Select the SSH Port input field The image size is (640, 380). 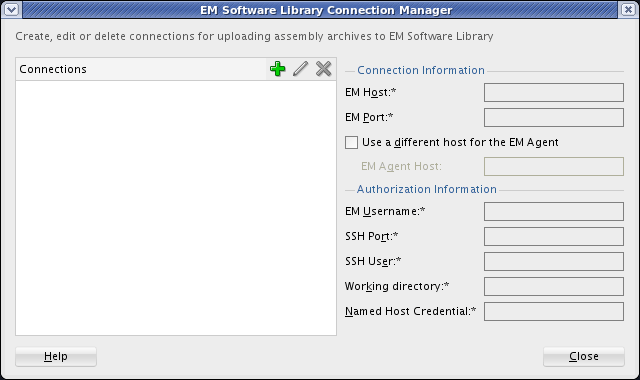click(554, 236)
